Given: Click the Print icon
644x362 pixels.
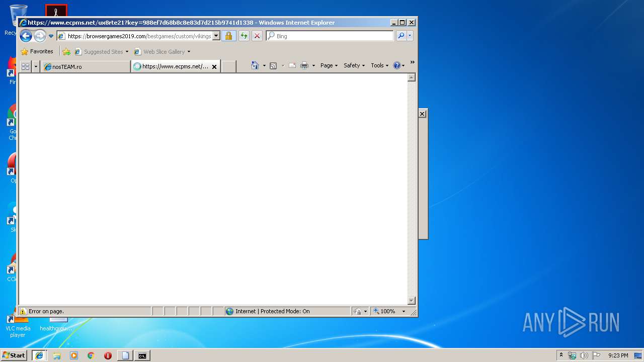Looking at the screenshot, I should point(304,65).
